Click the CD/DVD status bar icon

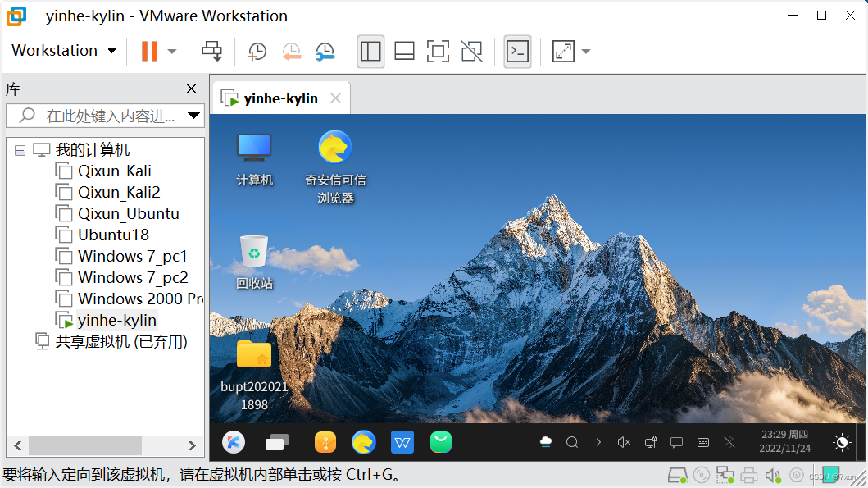[x=702, y=475]
